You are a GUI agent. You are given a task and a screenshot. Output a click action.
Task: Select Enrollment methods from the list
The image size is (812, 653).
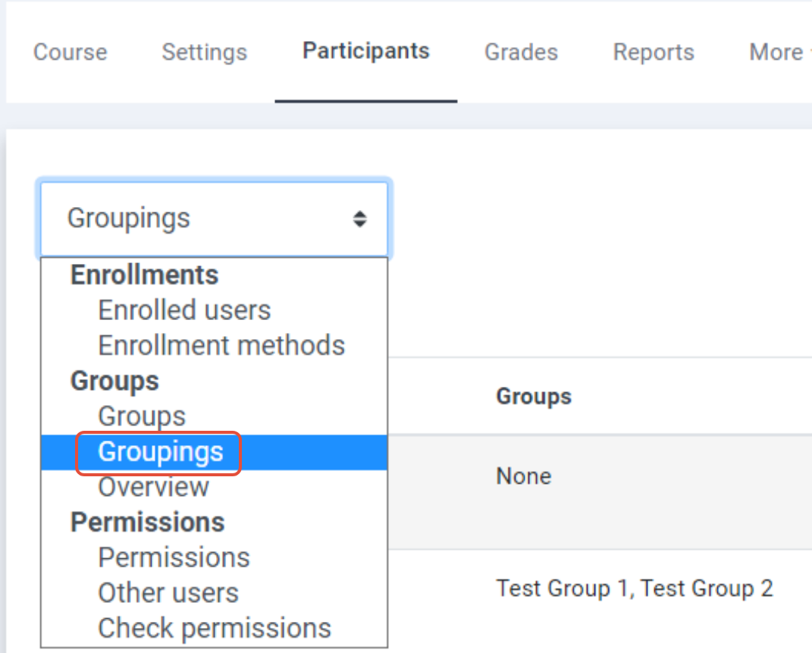pos(221,346)
